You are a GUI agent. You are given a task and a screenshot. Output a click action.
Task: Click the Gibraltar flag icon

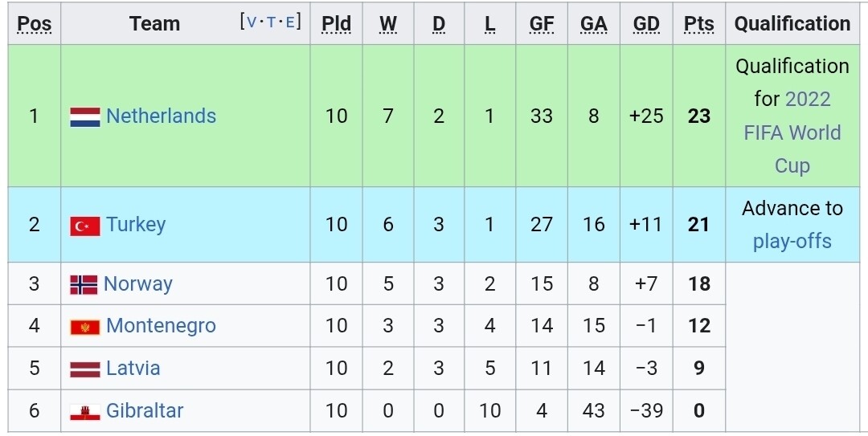[85, 412]
